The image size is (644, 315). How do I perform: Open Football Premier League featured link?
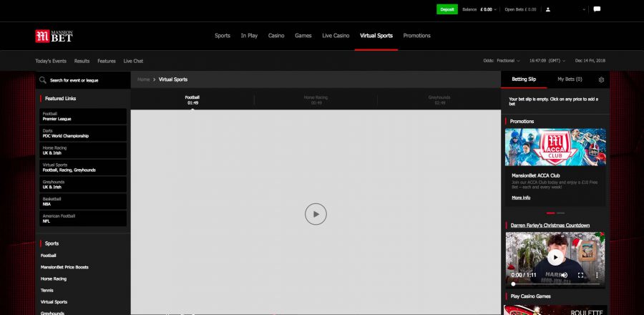[83, 116]
